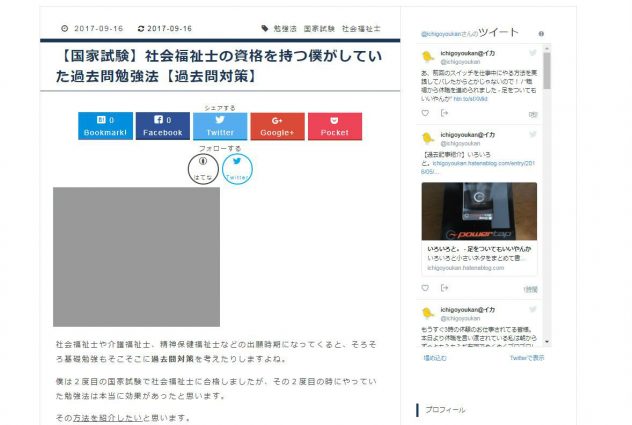Follow on Twitter using the blue circle icon

(237, 169)
